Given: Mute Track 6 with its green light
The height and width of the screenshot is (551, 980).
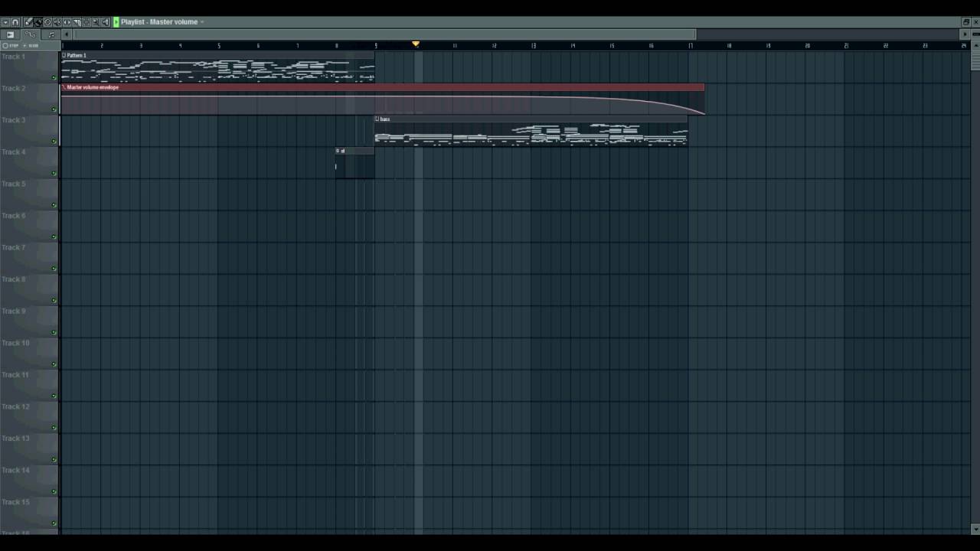Looking at the screenshot, I should 54,236.
